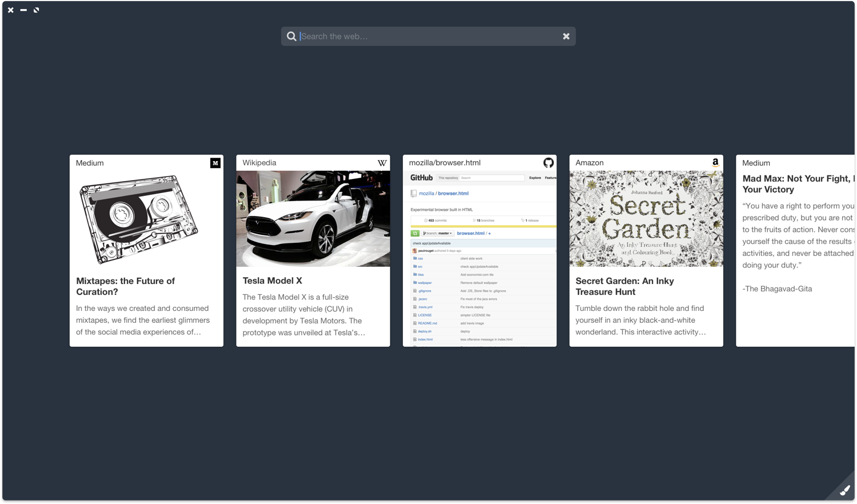Click the Medium logo on the Mixtapes card

215,163
